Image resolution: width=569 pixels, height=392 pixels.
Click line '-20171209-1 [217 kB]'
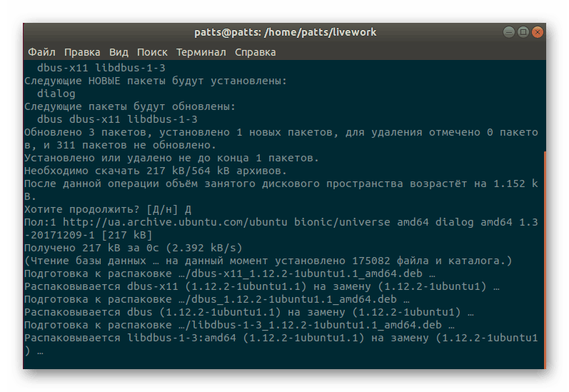tap(89, 235)
